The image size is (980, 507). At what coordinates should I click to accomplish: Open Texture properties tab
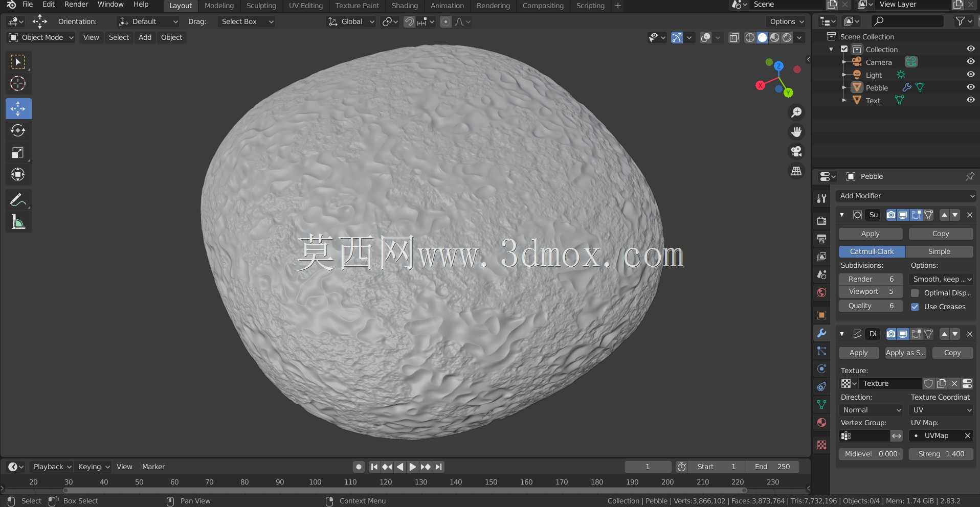[x=821, y=445]
